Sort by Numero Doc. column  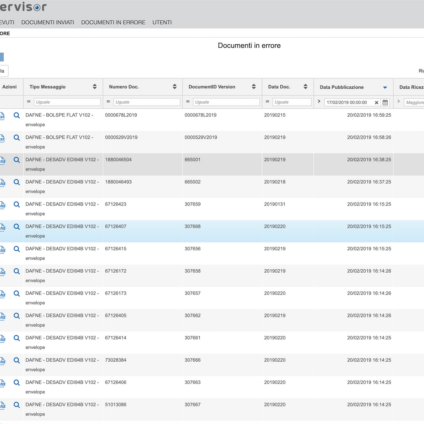[174, 87]
